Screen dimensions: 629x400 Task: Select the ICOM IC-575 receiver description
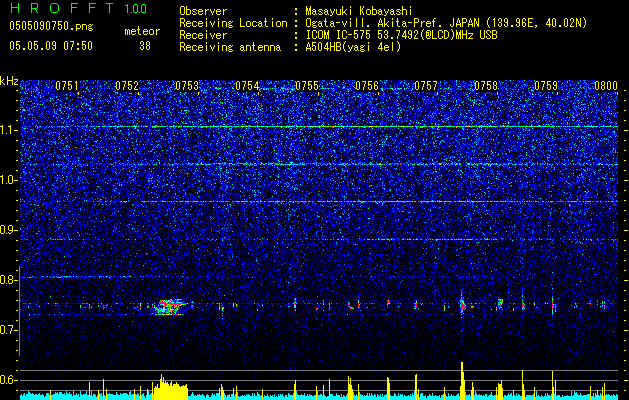[401, 35]
